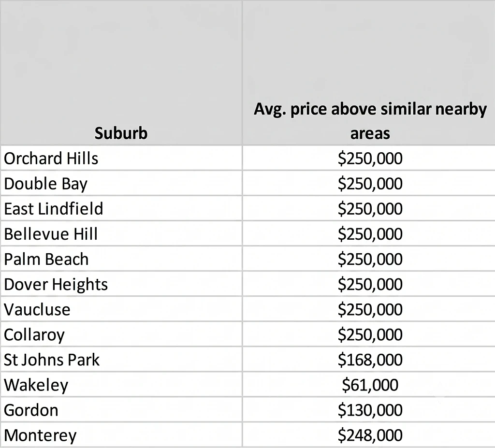Screen dimensions: 495x448
Task: Click the Palm Beach suburb cell
Action: pos(121,259)
